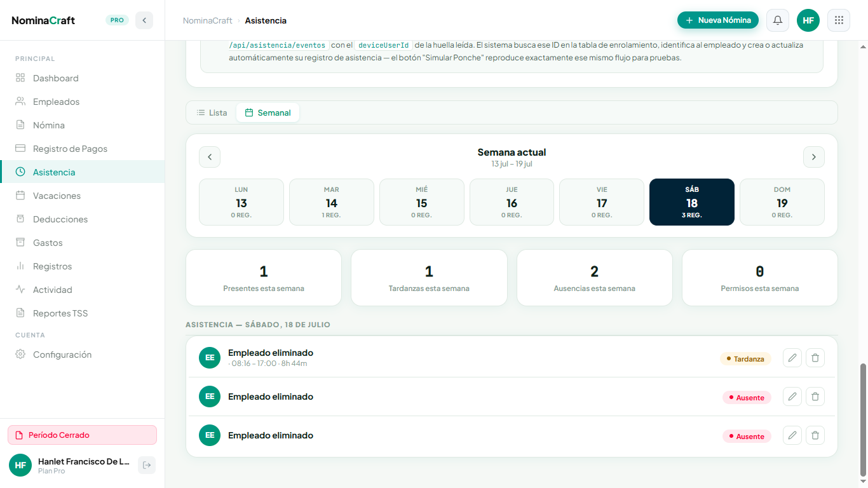Edit the Tardanza attendance record
Image resolution: width=868 pixels, height=488 pixels.
(792, 358)
